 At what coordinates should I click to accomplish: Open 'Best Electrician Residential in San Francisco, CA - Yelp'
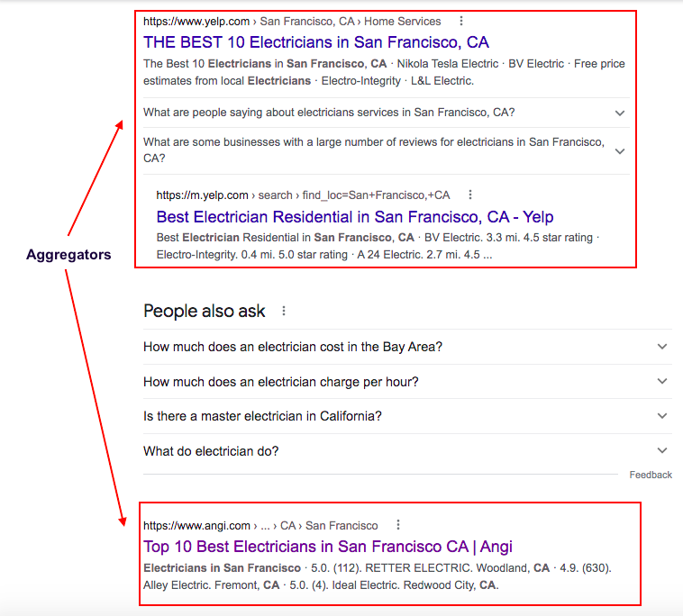[x=355, y=217]
